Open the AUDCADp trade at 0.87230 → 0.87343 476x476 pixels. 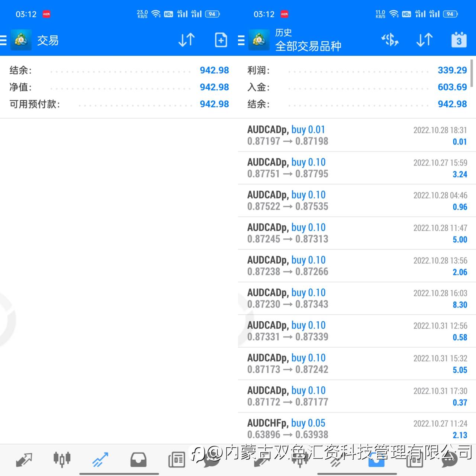click(x=357, y=299)
